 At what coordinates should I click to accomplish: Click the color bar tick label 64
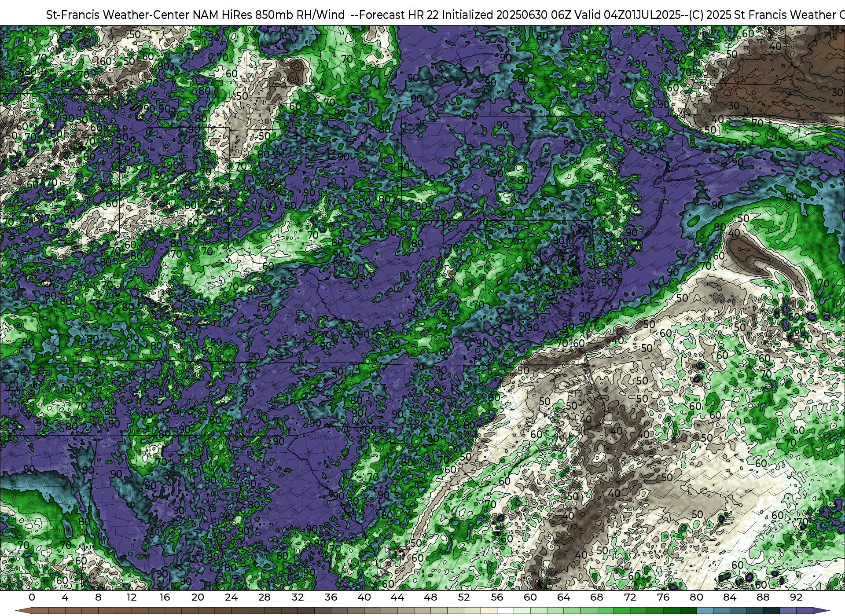click(564, 598)
